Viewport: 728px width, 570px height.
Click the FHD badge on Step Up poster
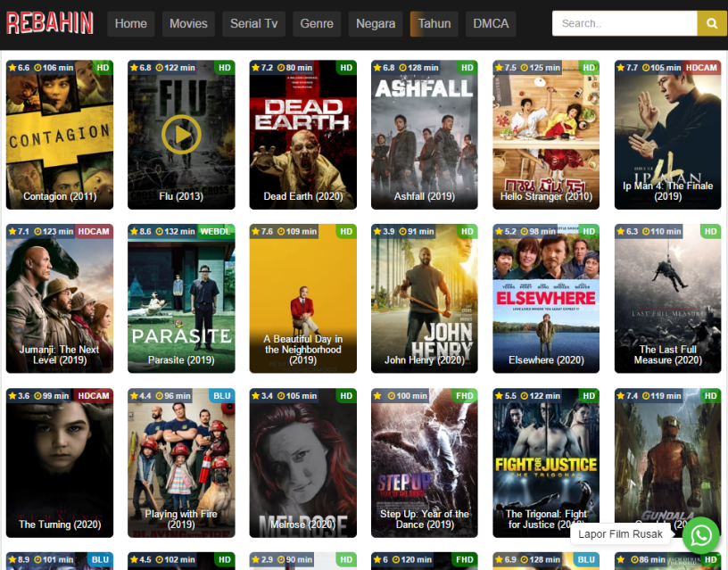coord(464,396)
